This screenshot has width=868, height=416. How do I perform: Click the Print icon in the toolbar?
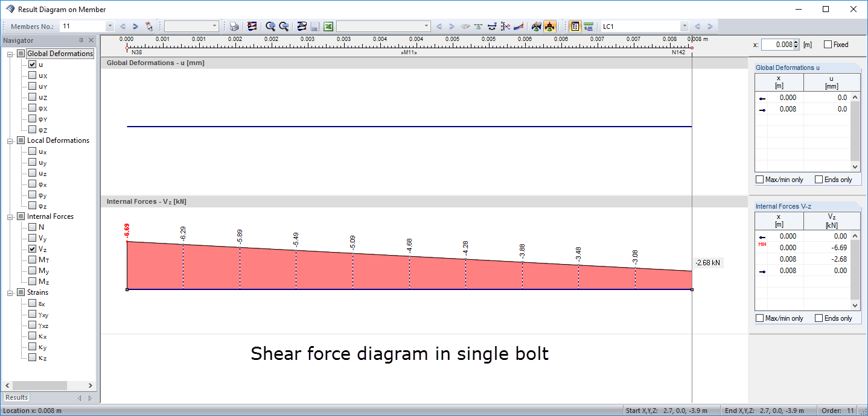pos(234,26)
